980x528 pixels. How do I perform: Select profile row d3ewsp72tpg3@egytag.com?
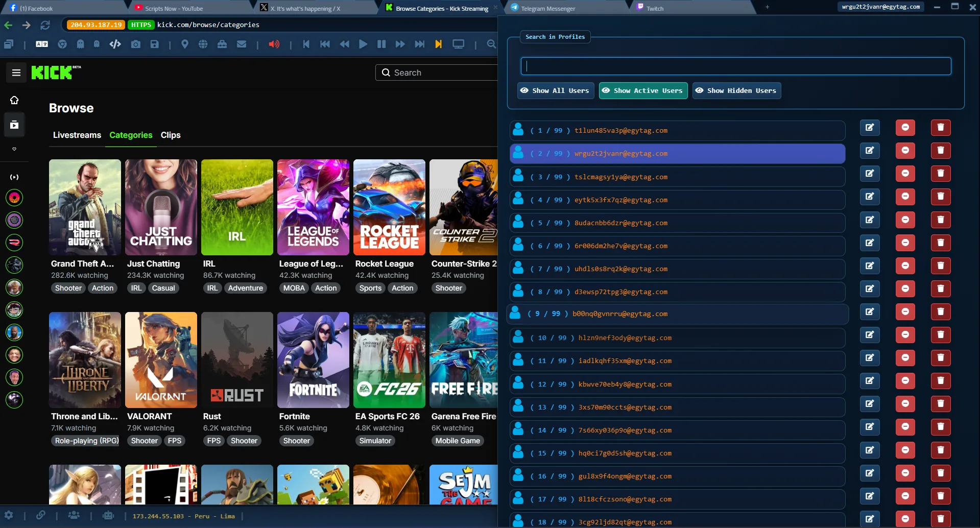pos(677,292)
